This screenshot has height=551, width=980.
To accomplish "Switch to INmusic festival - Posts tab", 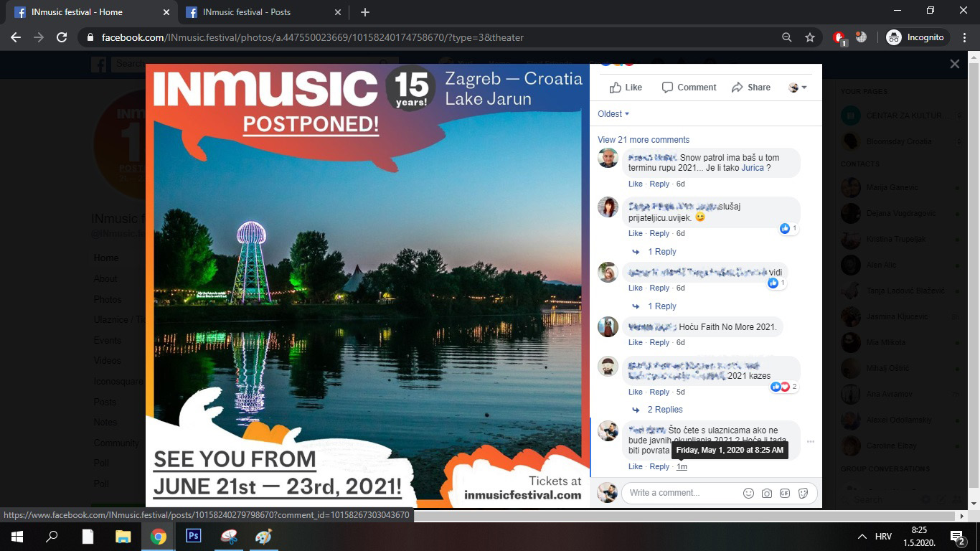I will (x=265, y=12).
